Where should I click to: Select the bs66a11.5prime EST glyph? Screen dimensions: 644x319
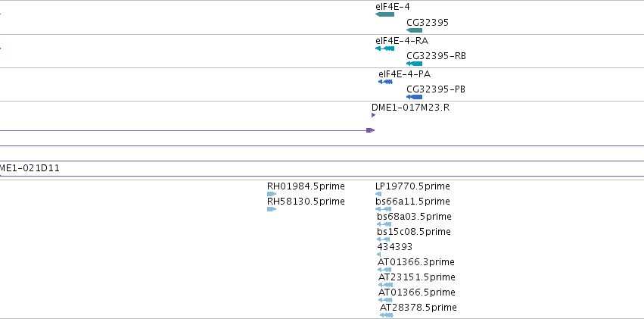383,209
